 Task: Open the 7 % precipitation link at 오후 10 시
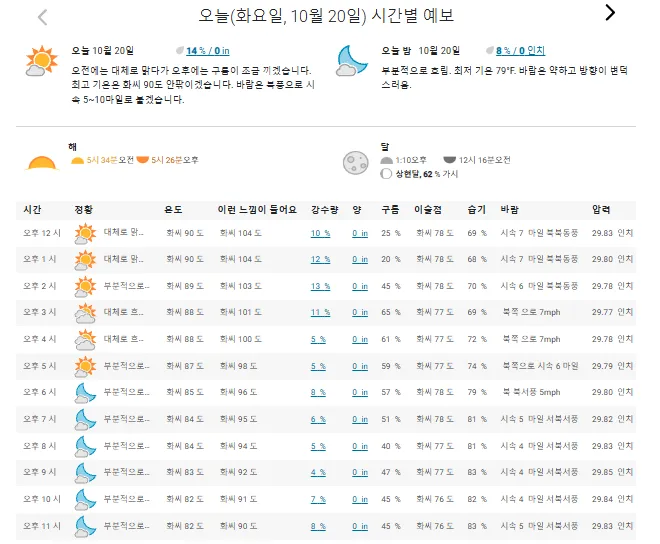click(318, 500)
